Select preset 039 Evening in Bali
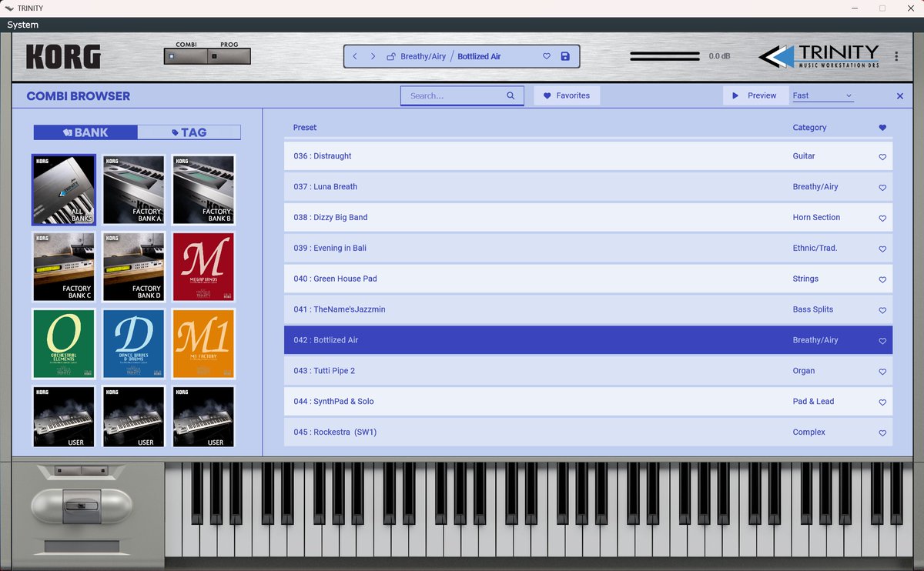The height and width of the screenshot is (571, 924). pyautogui.click(x=462, y=248)
